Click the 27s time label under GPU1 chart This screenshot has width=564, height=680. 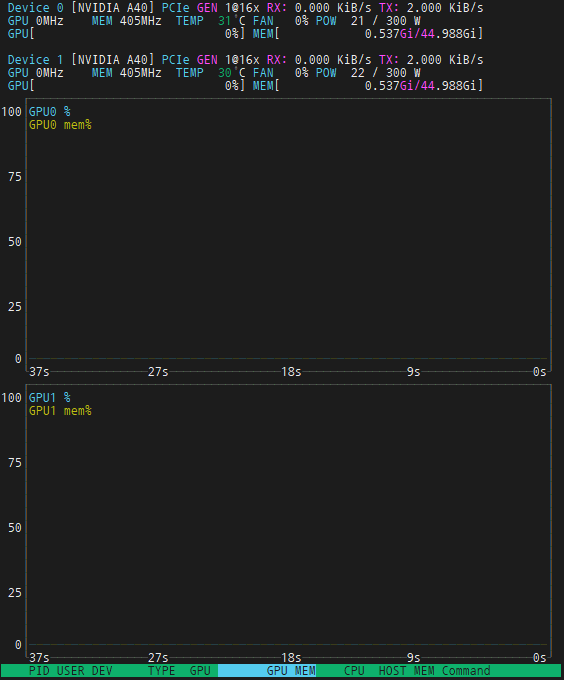point(158,658)
